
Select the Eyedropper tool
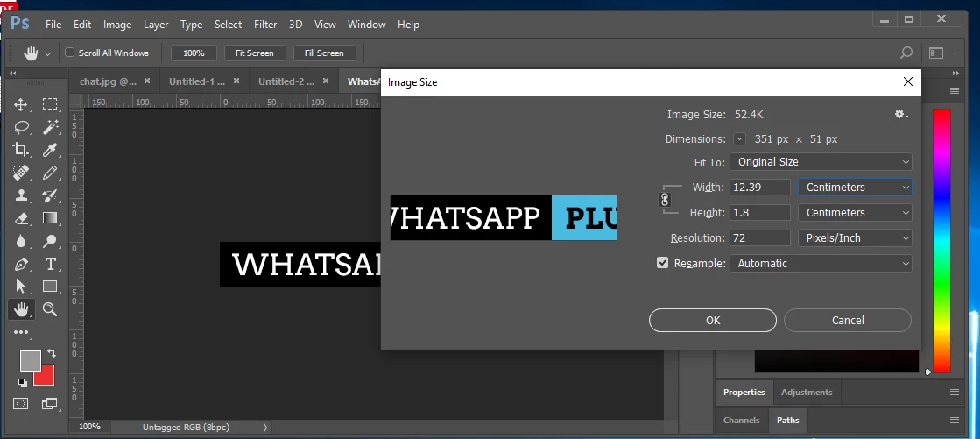[x=50, y=150]
